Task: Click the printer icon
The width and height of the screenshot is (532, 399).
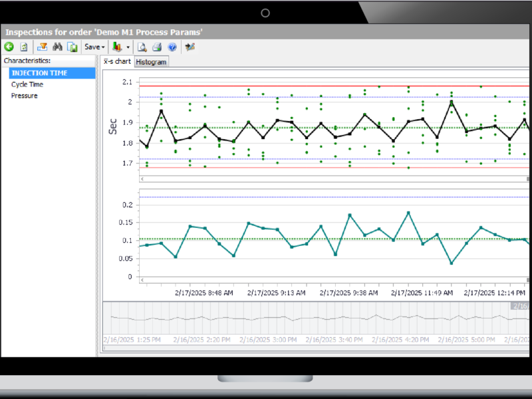Action: point(157,47)
